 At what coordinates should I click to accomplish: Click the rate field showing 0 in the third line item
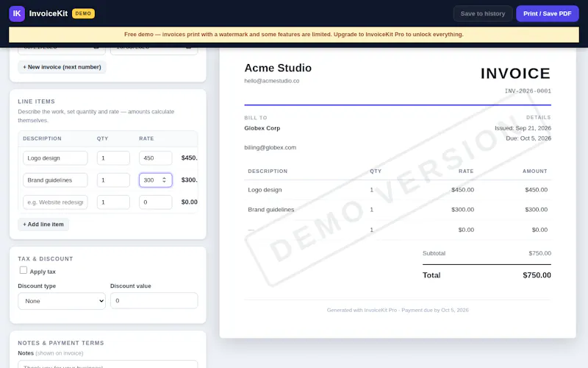pyautogui.click(x=155, y=202)
